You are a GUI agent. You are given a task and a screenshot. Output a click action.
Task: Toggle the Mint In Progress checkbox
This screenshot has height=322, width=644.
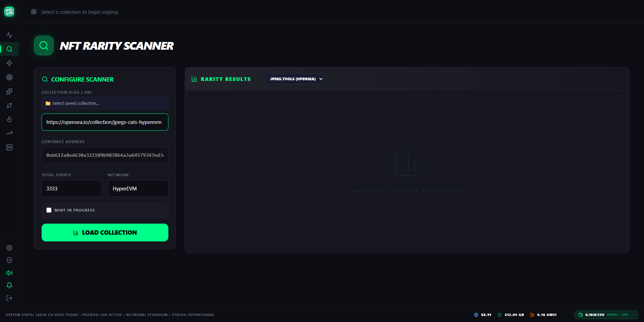pyautogui.click(x=49, y=210)
